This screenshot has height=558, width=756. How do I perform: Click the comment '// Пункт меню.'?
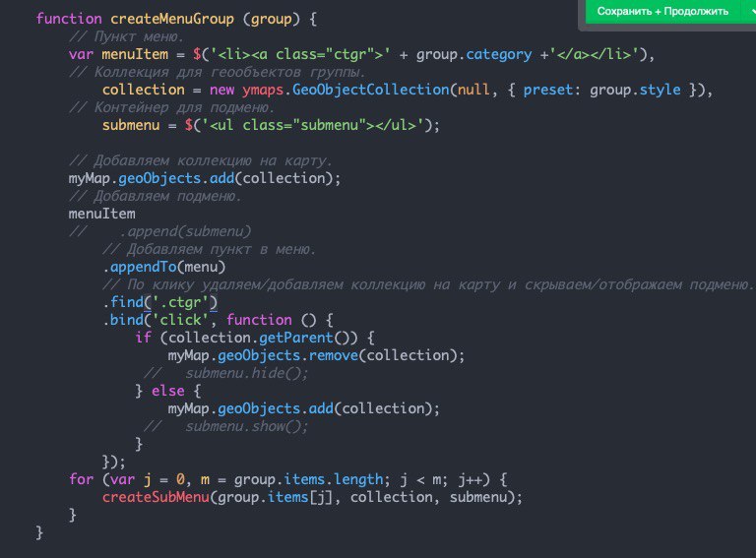coord(126,36)
